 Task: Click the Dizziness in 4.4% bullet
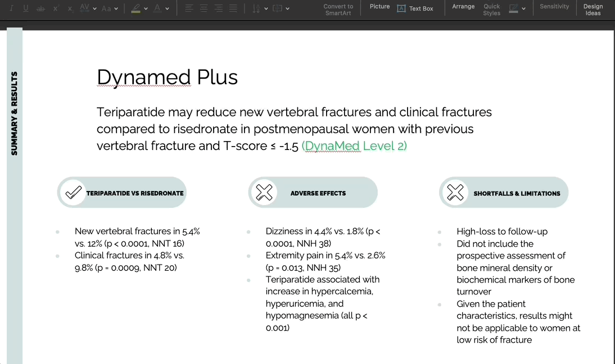coord(323,238)
